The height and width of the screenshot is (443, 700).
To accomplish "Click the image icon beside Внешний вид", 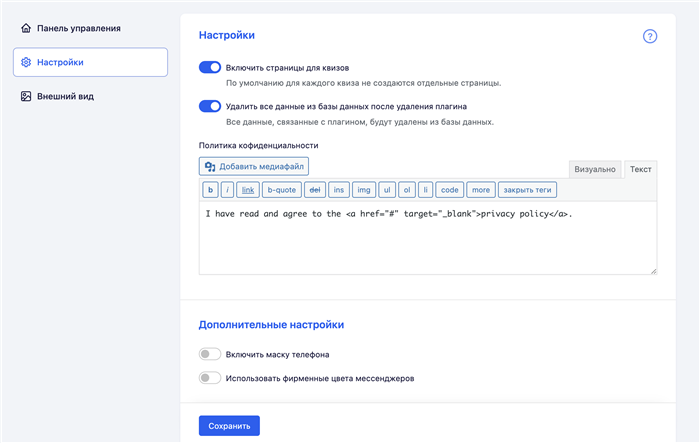I will (26, 96).
